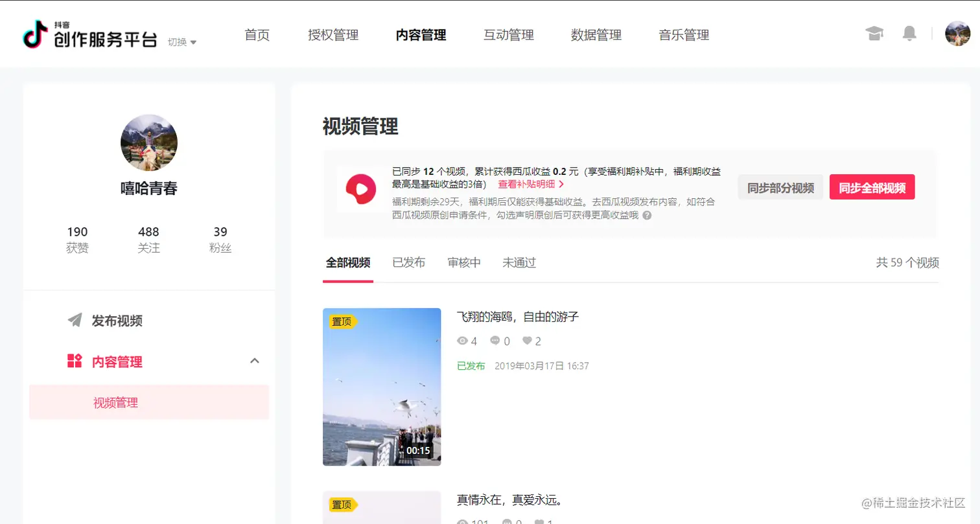Click the 39 粉丝 stat
The height and width of the screenshot is (524, 980).
[220, 240]
